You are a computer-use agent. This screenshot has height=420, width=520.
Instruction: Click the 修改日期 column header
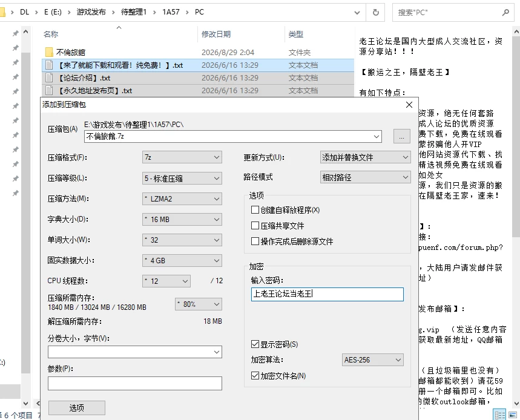click(x=216, y=34)
